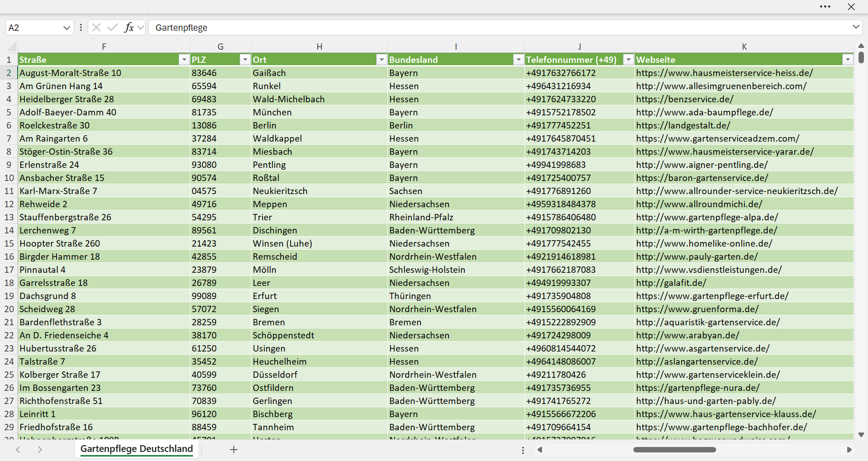The image size is (868, 461).
Task: Select PLZ cell 04575
Action: (220, 191)
